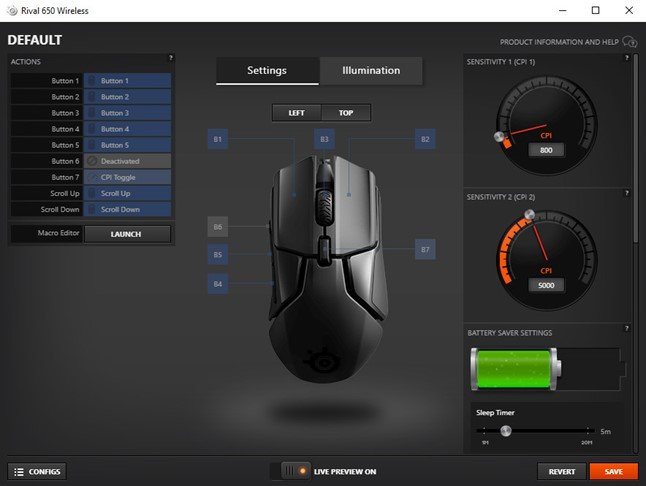The height and width of the screenshot is (486, 646).
Task: Click the B7 CPI button marker
Action: (x=425, y=249)
